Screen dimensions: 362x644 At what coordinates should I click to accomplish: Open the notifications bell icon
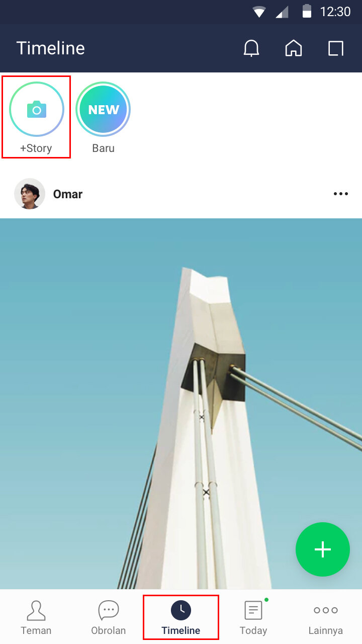(x=251, y=48)
